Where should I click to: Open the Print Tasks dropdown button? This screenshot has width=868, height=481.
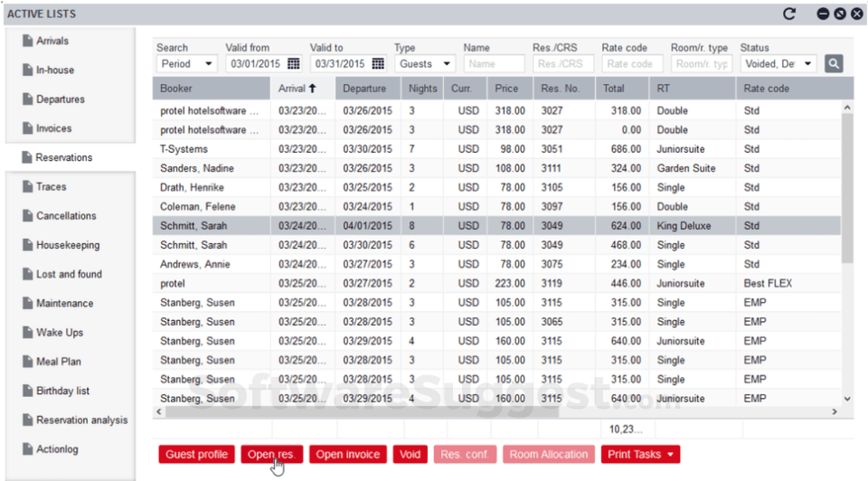[x=643, y=454]
